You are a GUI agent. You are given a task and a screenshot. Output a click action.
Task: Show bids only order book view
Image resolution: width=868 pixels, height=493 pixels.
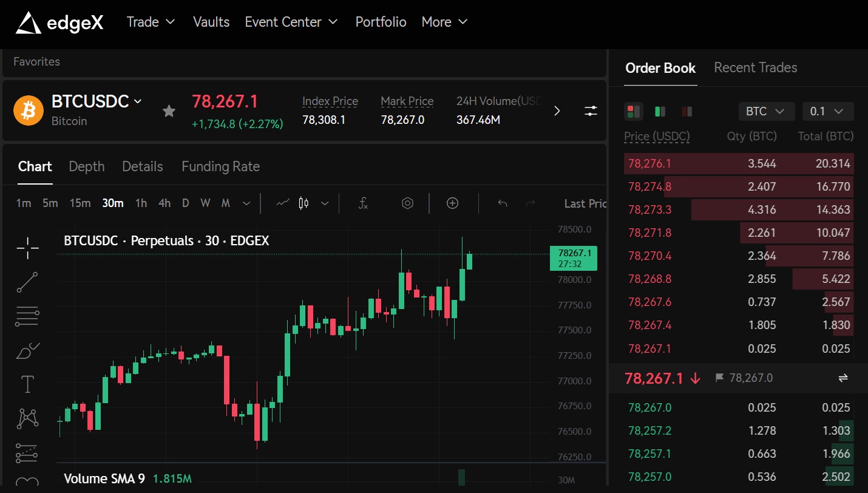click(x=660, y=111)
